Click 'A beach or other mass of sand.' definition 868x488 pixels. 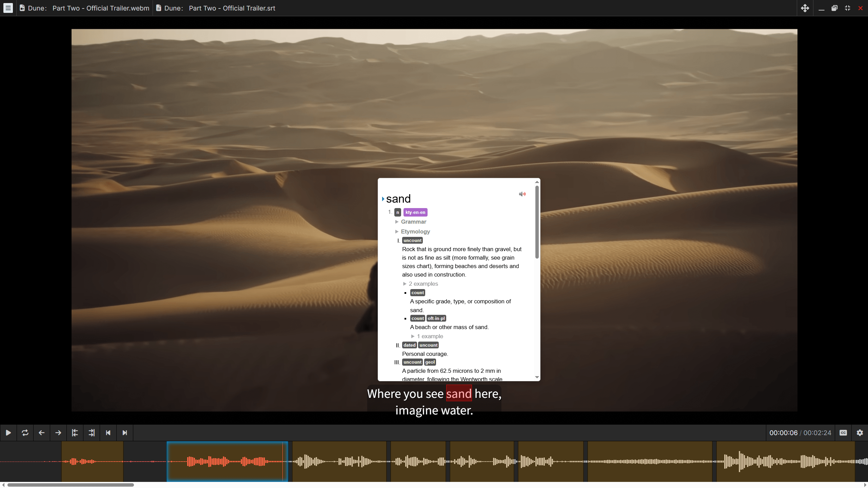[449, 327]
